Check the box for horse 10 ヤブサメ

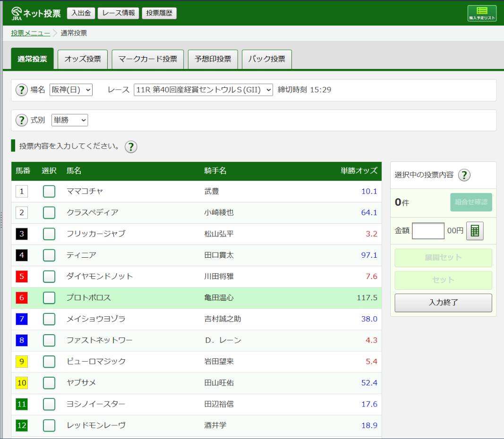(49, 383)
